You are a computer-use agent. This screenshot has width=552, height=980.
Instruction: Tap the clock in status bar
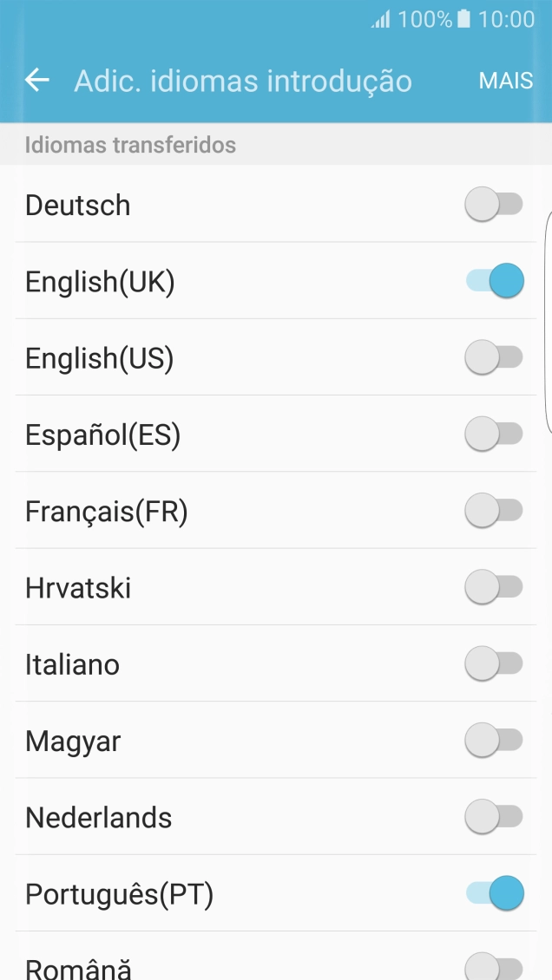tap(506, 19)
